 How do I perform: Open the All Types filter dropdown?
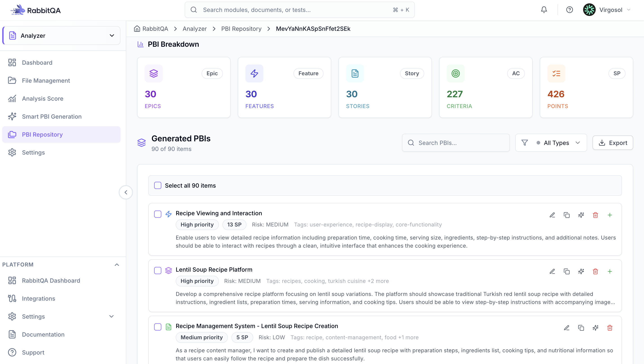tap(551, 143)
